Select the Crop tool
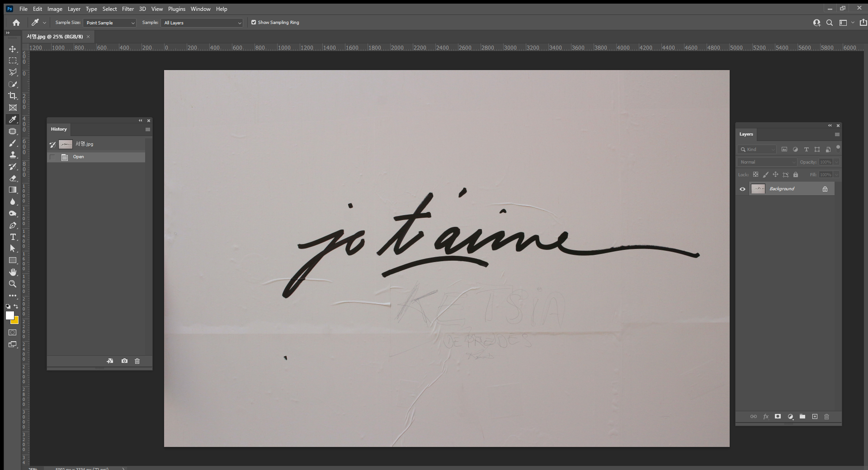Viewport: 868px width, 470px height. click(x=13, y=96)
